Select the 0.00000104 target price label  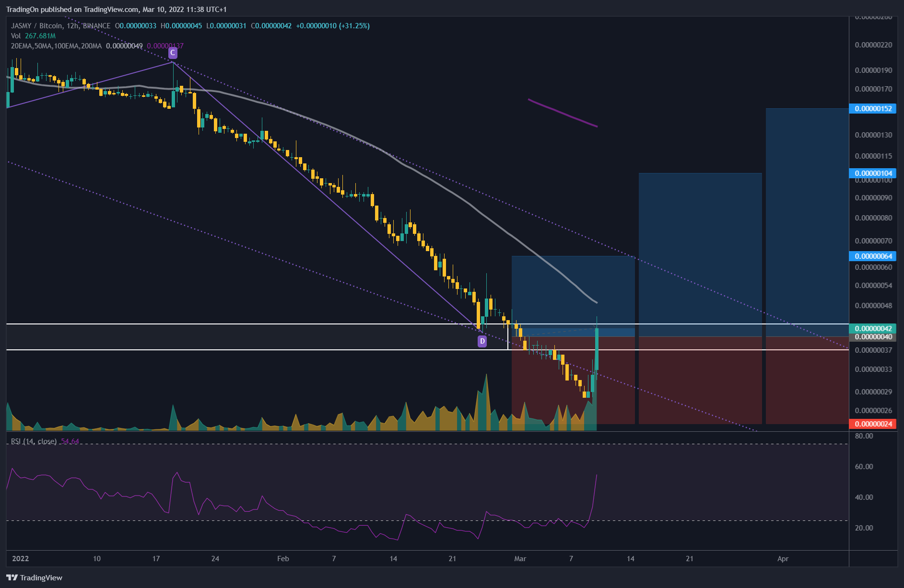click(873, 173)
